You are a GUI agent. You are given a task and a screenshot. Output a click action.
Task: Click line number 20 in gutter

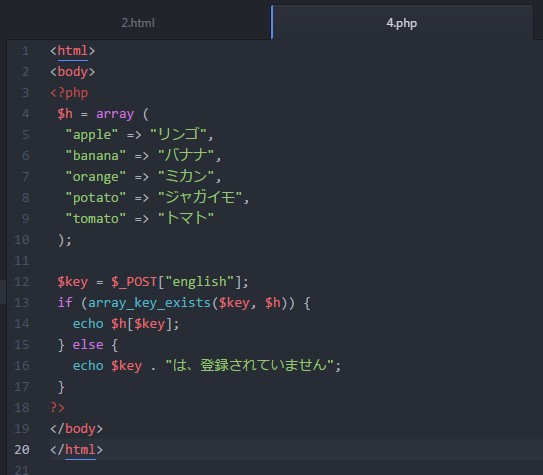tap(22, 449)
